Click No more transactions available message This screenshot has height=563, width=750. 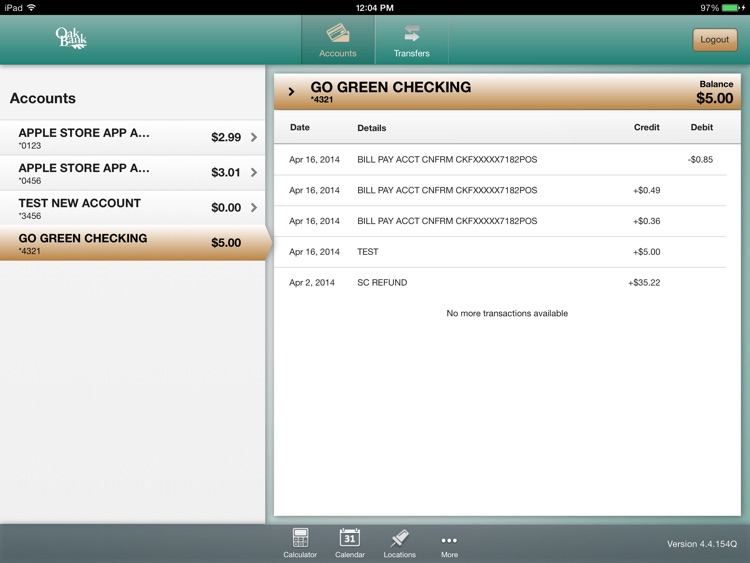click(x=507, y=313)
